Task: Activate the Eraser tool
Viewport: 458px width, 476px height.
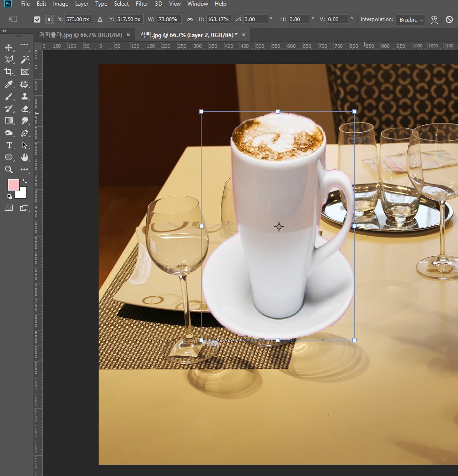Action: (25, 108)
